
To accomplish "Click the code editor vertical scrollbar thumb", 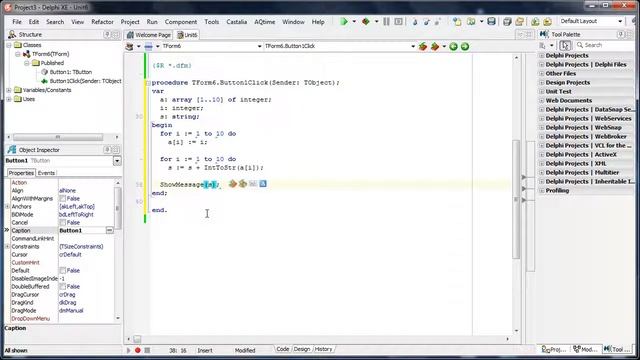I will click(x=516, y=199).
